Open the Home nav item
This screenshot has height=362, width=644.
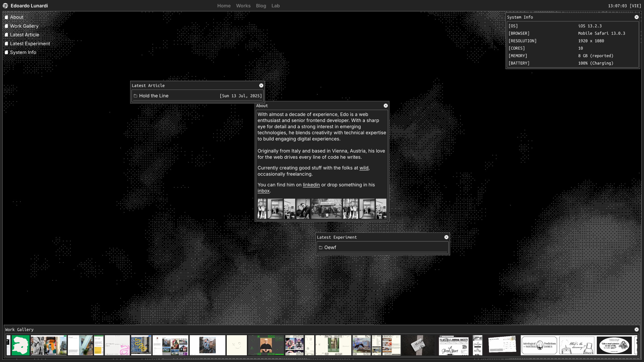click(x=224, y=6)
